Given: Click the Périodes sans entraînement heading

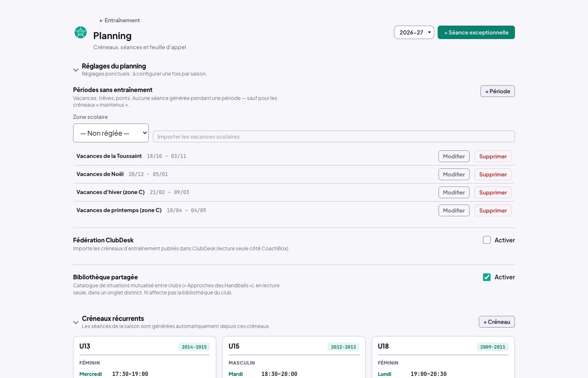Looking at the screenshot, I should pos(113,89).
